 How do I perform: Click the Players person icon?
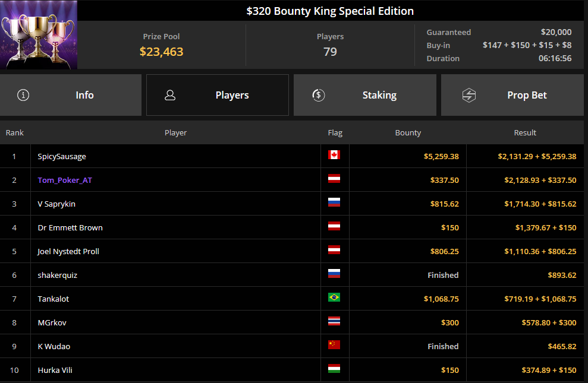pyautogui.click(x=170, y=95)
